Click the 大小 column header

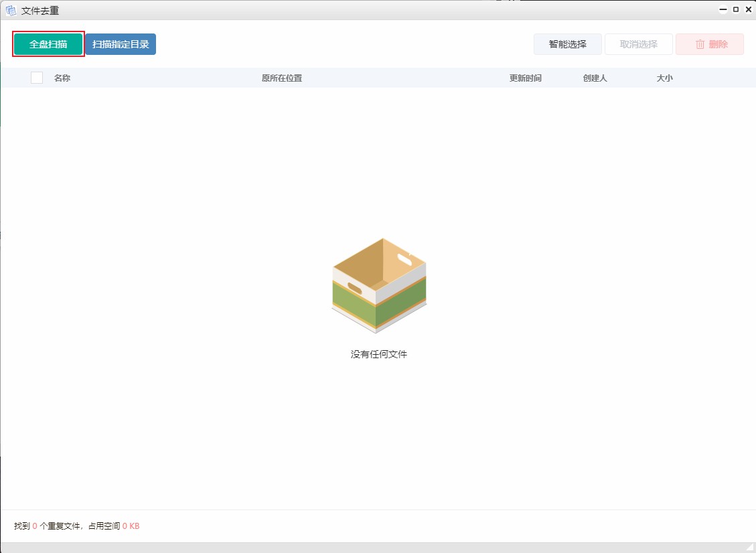[x=664, y=78]
